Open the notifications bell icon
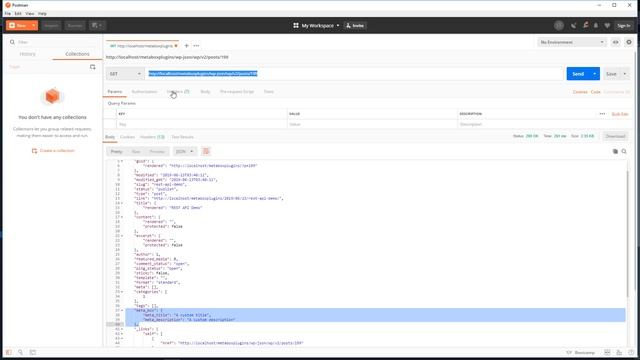Screen dimensions: 640x360 click(596, 25)
